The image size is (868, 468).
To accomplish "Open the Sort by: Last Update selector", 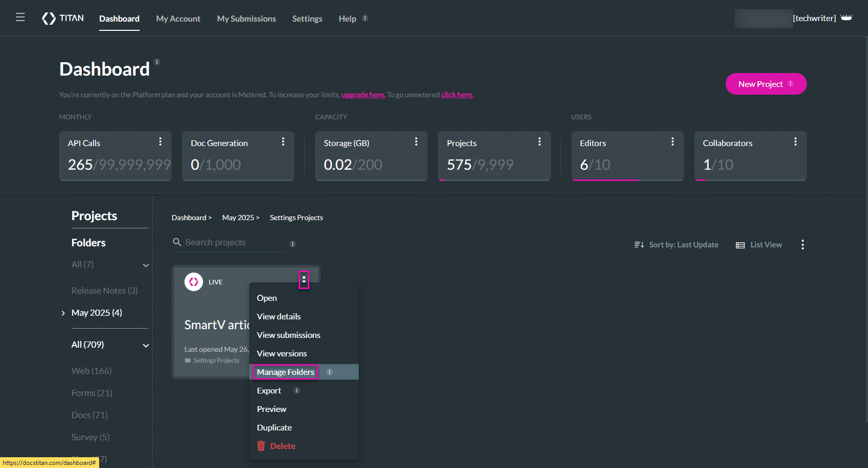I will [x=676, y=245].
